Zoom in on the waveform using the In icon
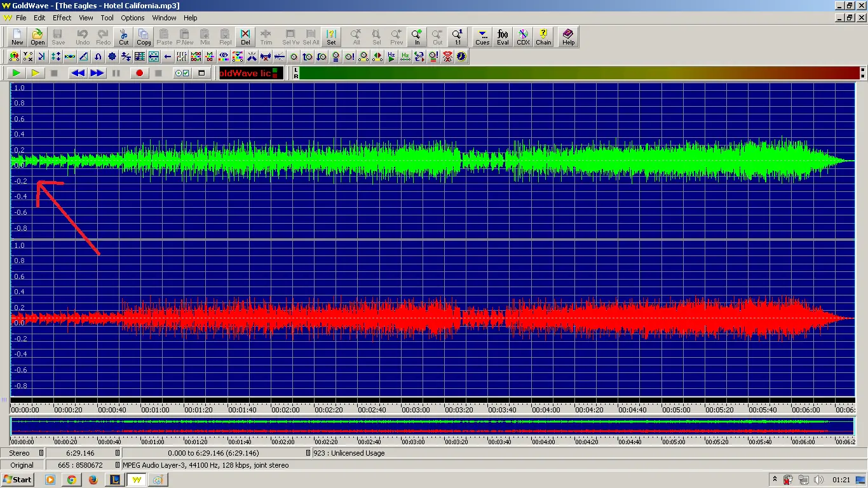The width and height of the screenshot is (868, 488). pos(416,36)
